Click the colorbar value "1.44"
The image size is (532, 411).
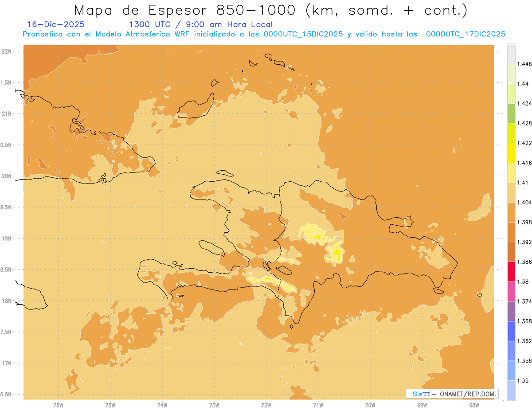coord(523,84)
